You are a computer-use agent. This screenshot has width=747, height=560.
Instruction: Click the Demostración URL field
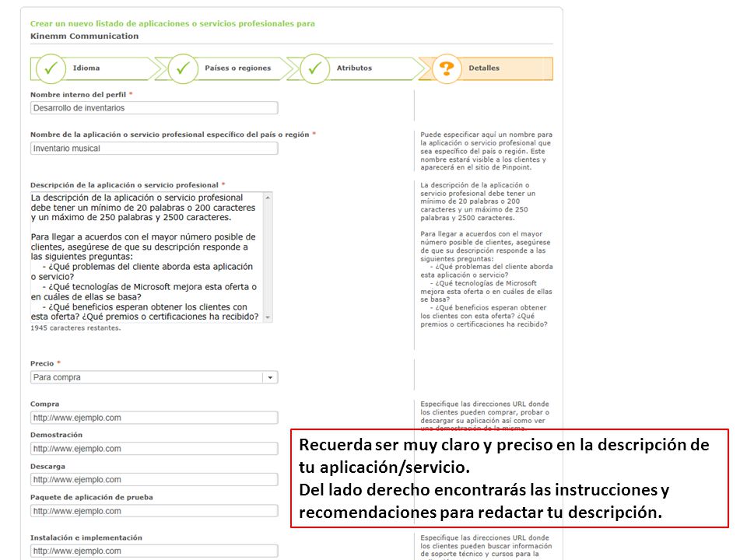[x=154, y=449]
